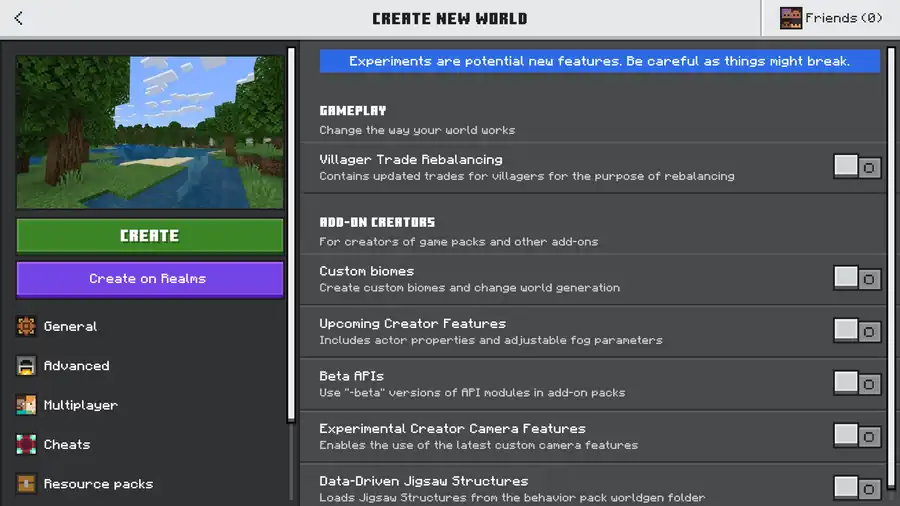Toggle Experimental Creator Camera Features
Image resolution: width=900 pixels, height=506 pixels.
tap(857, 436)
